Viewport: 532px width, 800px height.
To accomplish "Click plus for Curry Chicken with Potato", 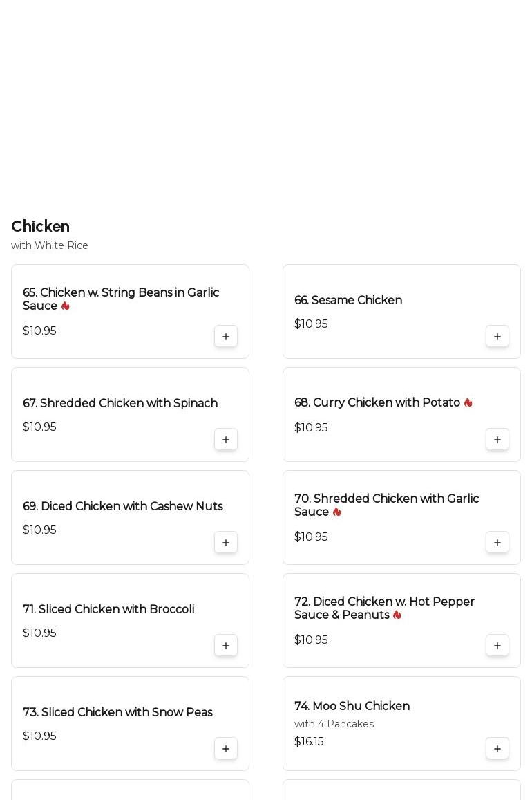I will coord(497,440).
